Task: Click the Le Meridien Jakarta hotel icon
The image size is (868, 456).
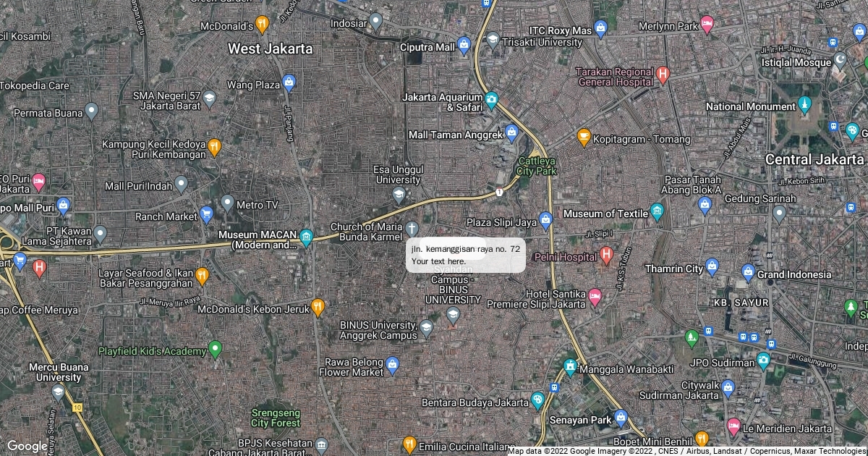Action: [x=733, y=427]
